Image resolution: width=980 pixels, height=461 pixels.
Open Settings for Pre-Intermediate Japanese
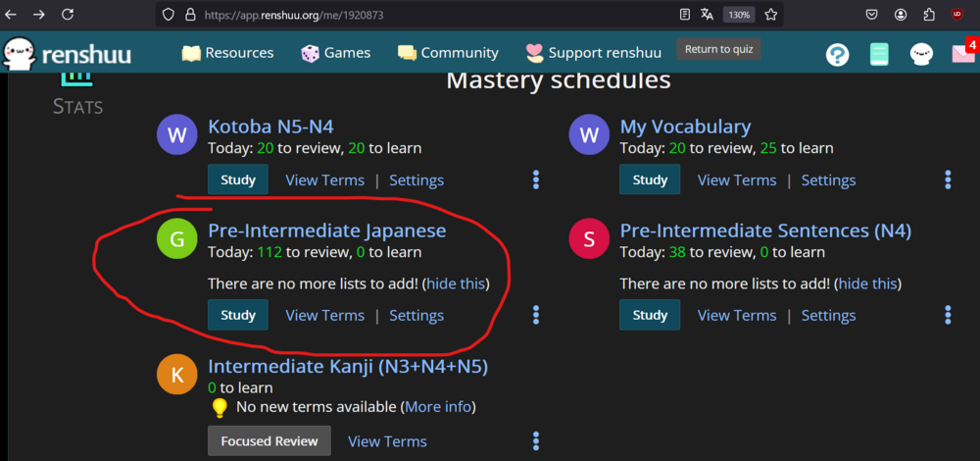click(416, 315)
